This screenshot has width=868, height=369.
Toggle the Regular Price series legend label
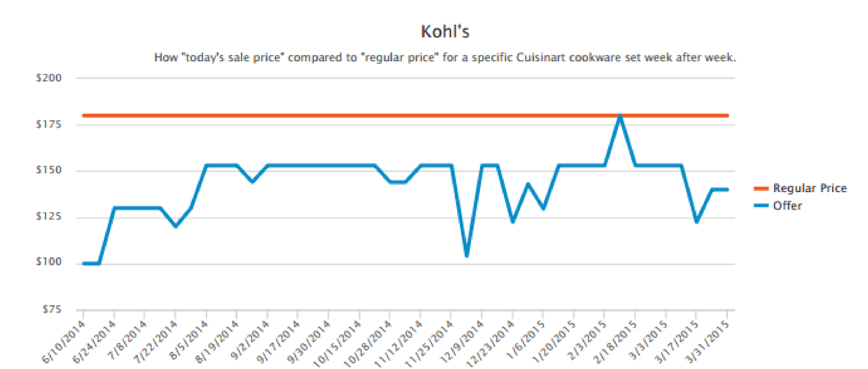(809, 188)
